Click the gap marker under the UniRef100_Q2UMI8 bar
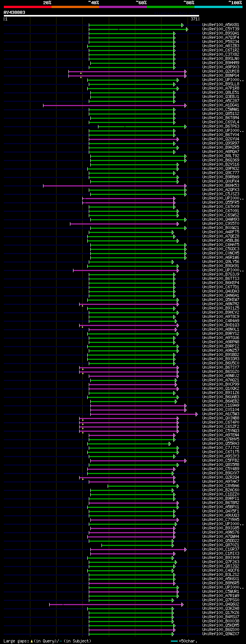246x644 pixels. [x=81, y=73]
